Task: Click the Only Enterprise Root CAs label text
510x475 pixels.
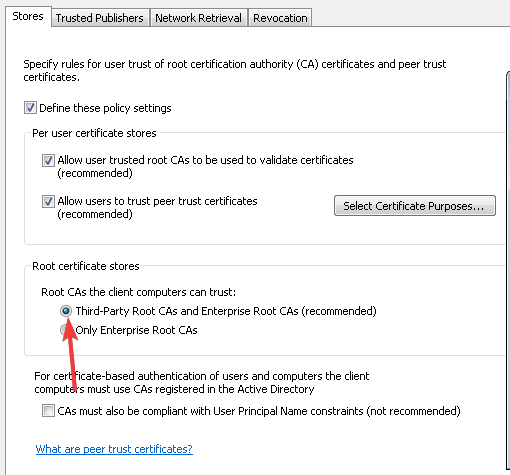Action: [x=137, y=330]
